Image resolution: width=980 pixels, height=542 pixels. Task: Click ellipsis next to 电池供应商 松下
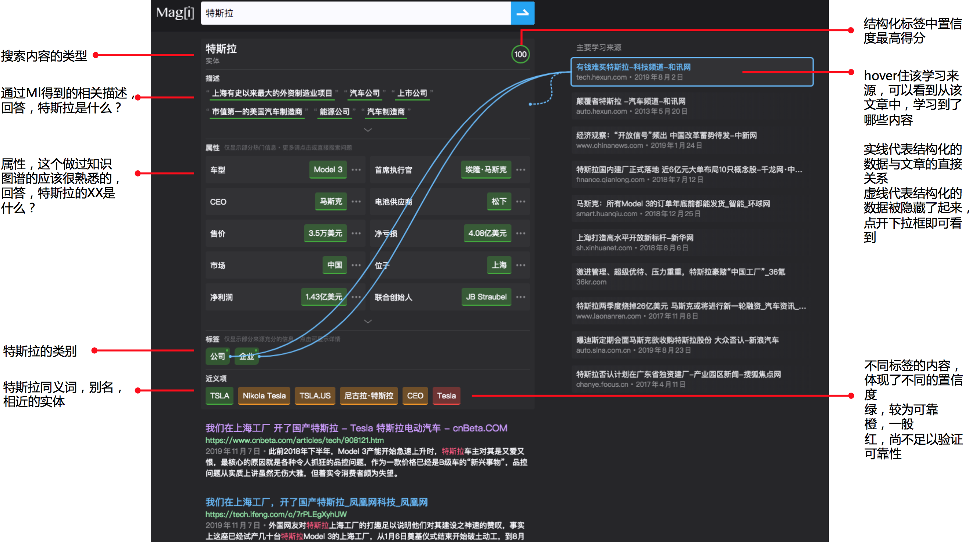point(521,202)
